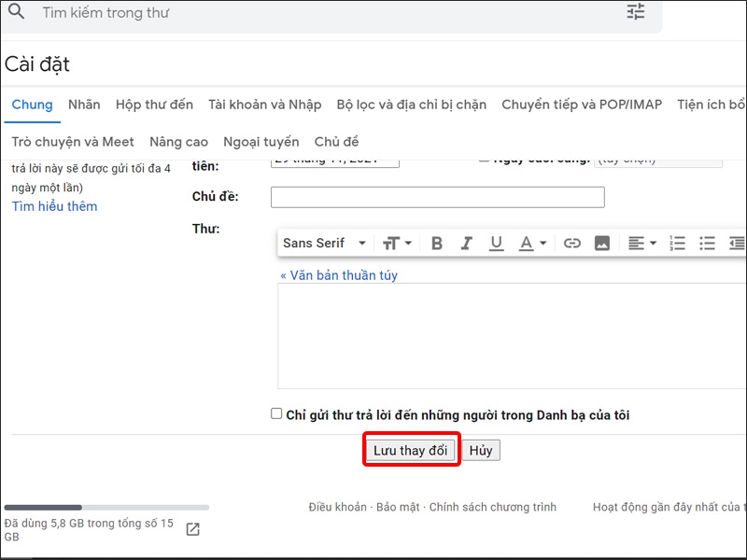Image resolution: width=747 pixels, height=560 pixels.
Task: Open the text size dropdown
Action: (397, 243)
